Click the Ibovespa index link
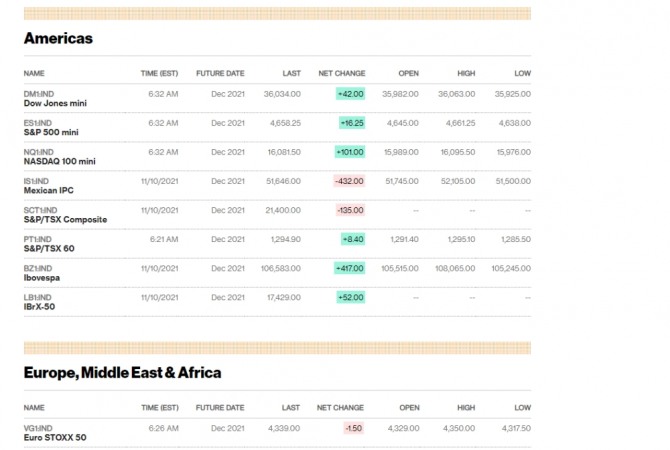Screen dimensions: 670x450 click(44, 277)
